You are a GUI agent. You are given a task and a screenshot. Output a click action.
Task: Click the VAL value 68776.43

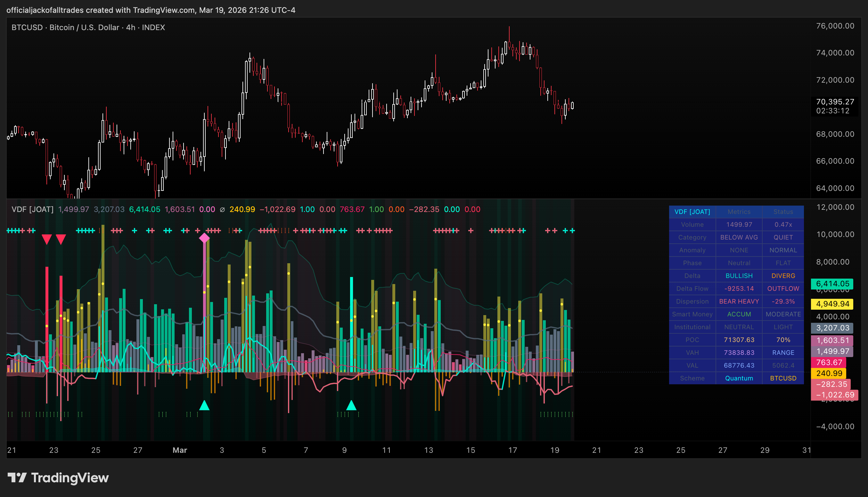[739, 365]
